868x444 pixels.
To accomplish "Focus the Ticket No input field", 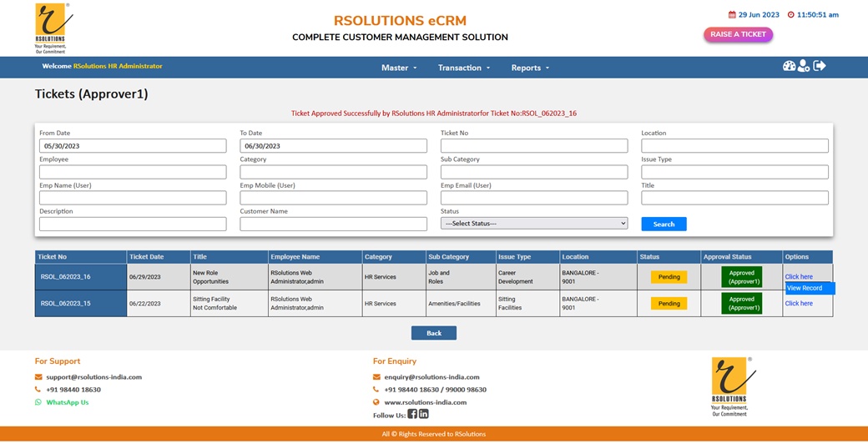I will coord(534,146).
